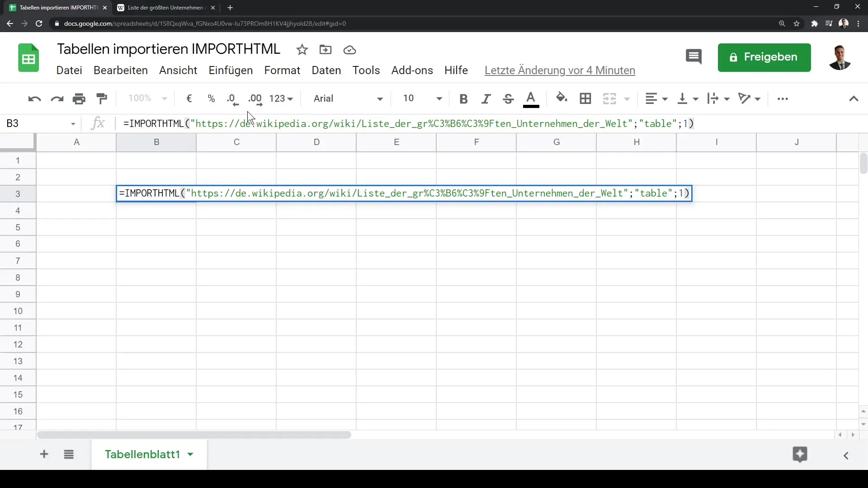Add a new sheet with the plus button

[44, 454]
